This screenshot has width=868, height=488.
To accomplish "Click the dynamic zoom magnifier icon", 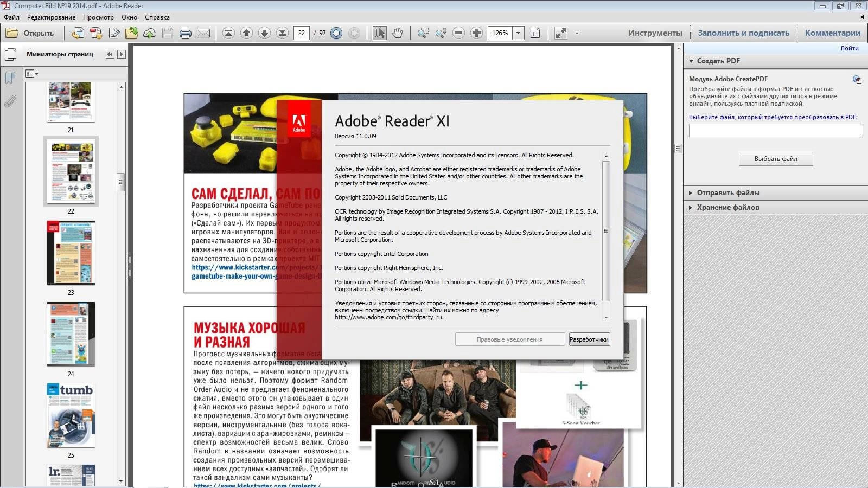I will point(441,33).
